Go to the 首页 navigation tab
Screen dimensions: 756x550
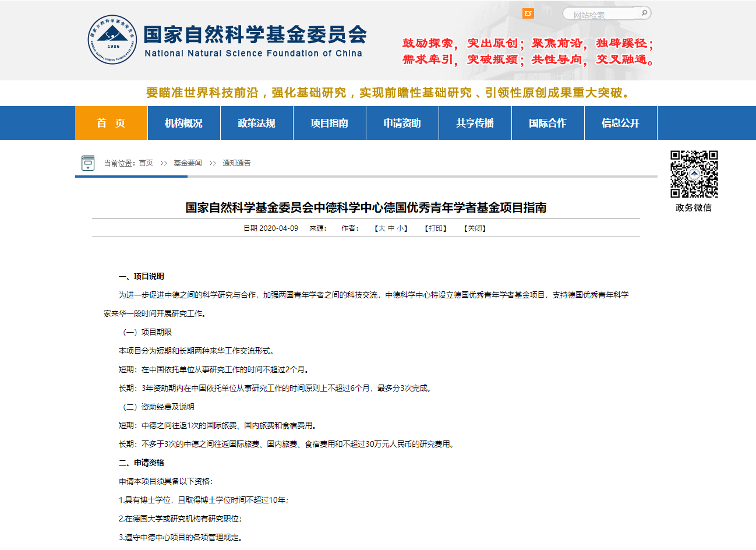click(x=111, y=123)
